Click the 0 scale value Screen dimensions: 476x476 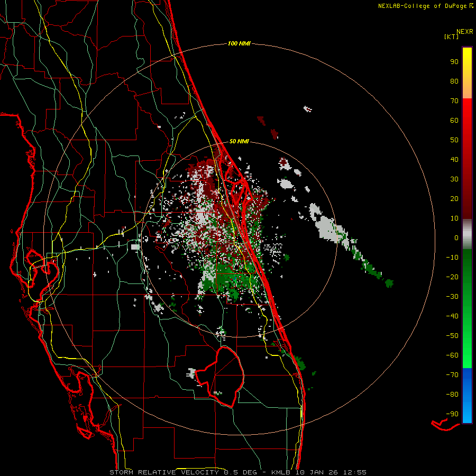pos(456,237)
